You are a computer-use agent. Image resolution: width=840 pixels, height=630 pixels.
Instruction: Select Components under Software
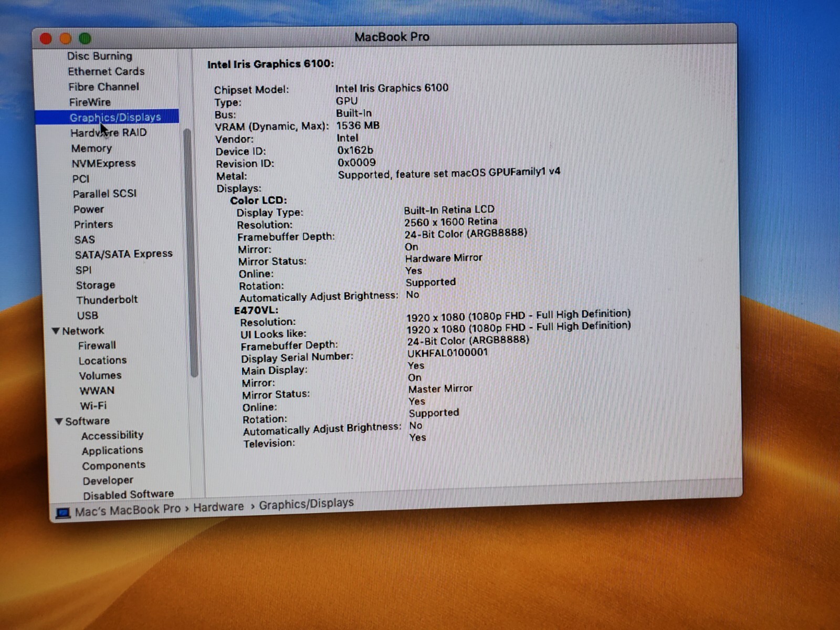(113, 466)
